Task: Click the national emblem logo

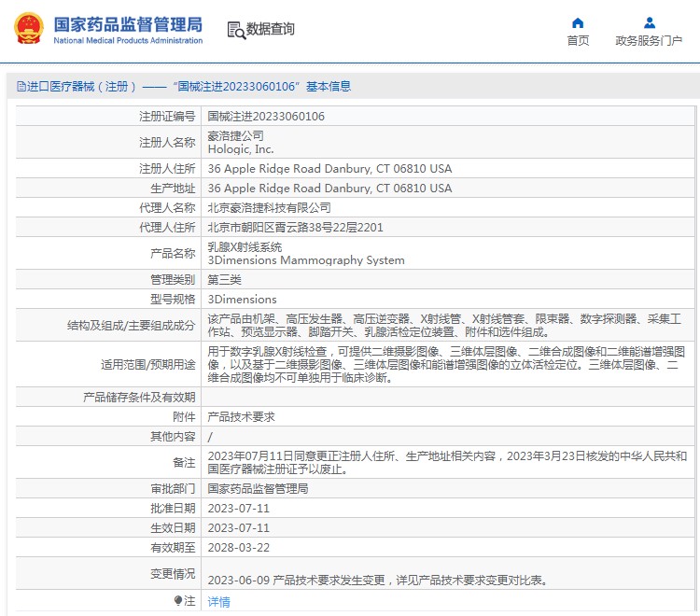Action: tap(28, 27)
